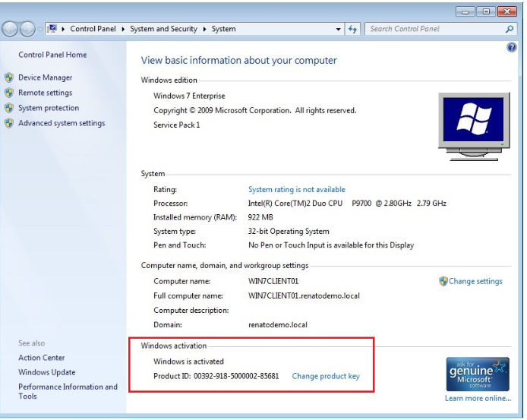Open Performance Information and Tools link
Screen dimensions: 527x420
pos(68,391)
